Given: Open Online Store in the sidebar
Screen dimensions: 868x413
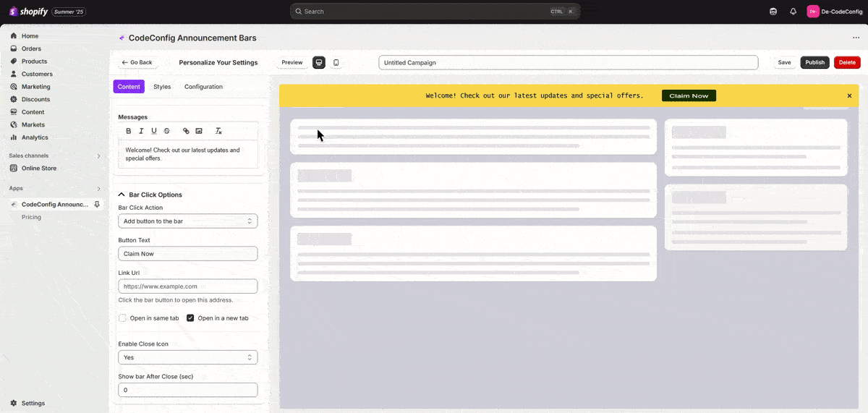Looking at the screenshot, I should point(39,168).
